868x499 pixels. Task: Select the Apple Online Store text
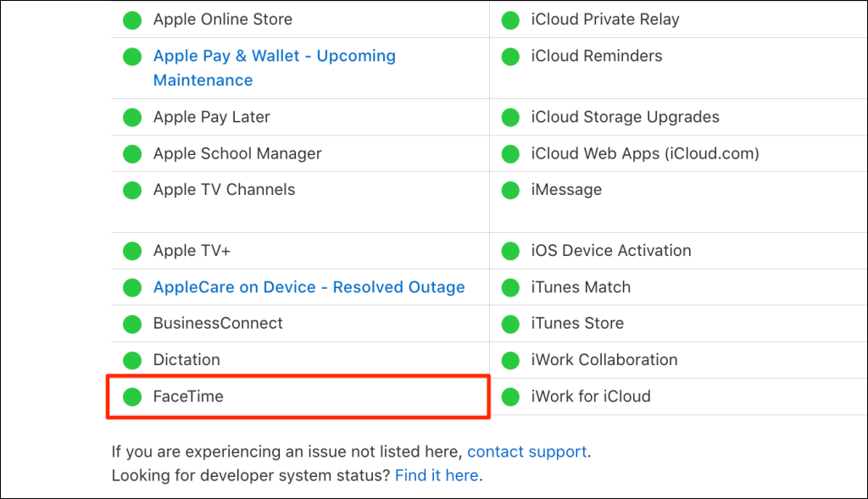pos(223,19)
